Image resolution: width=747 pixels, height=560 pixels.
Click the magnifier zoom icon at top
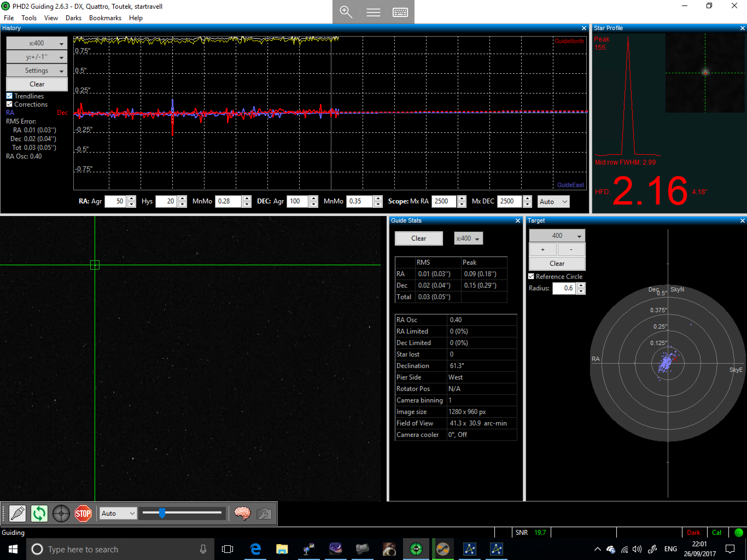click(346, 12)
